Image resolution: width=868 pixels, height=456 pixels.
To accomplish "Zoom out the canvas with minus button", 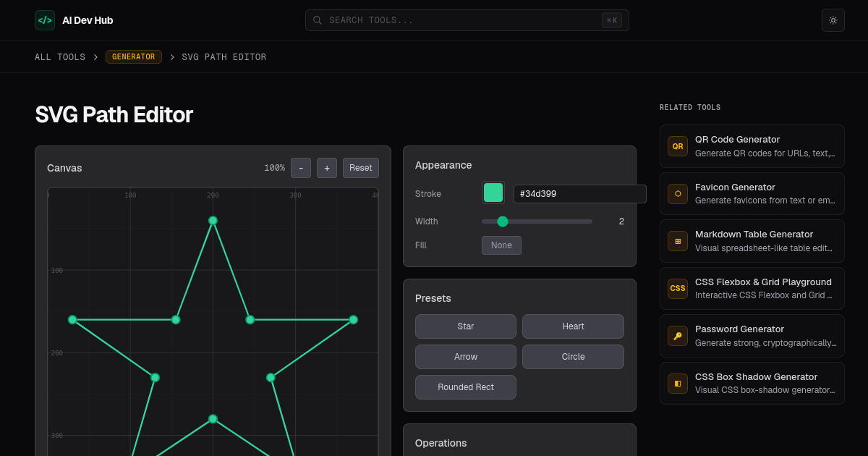I will coord(301,168).
